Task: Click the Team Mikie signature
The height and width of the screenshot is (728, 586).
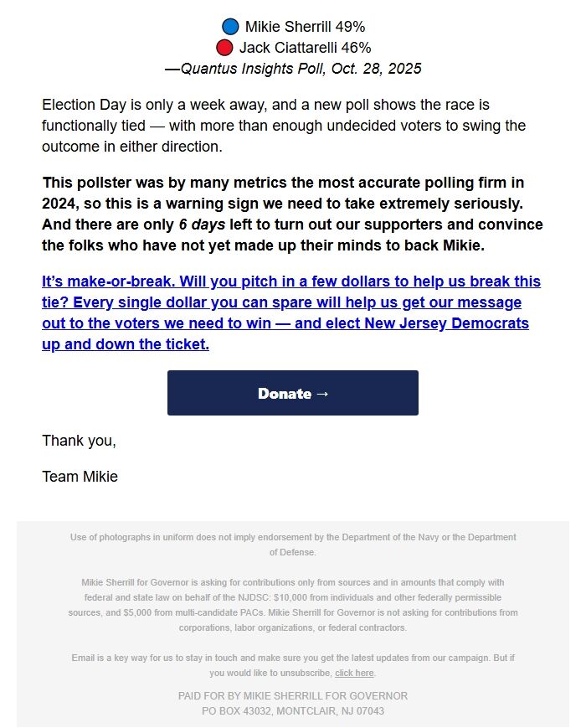Action: pos(80,476)
